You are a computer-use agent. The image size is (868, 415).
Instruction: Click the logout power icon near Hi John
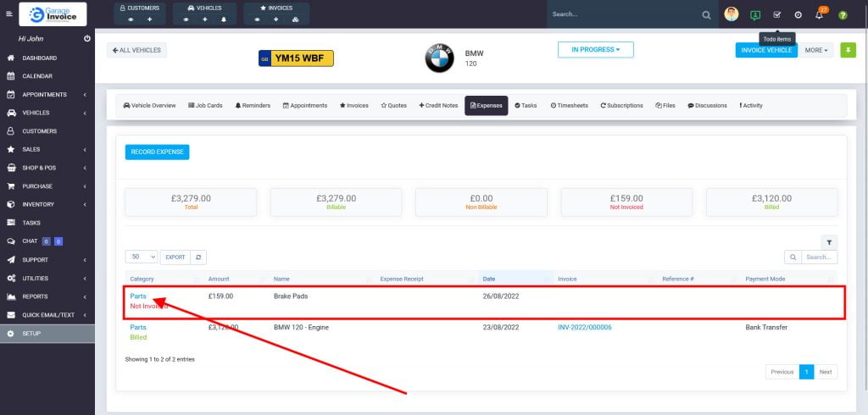(x=87, y=39)
